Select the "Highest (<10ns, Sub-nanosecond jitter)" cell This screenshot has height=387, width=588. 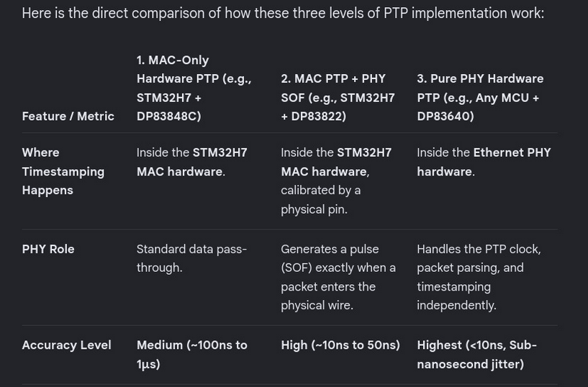[x=476, y=355]
